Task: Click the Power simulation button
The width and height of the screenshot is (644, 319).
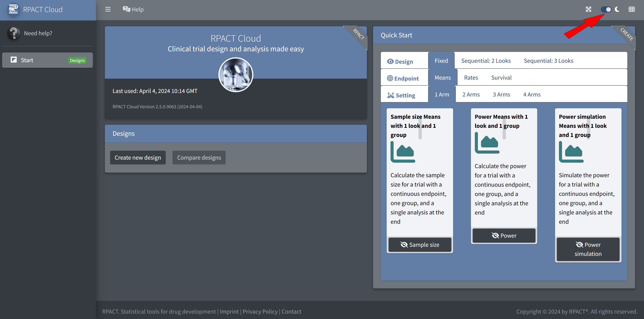Action: [588, 249]
